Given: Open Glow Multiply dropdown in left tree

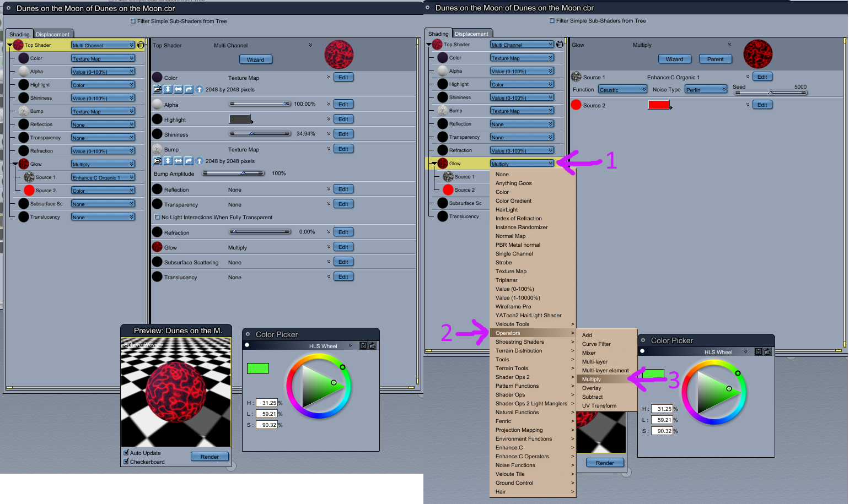Looking at the screenshot, I should point(103,164).
